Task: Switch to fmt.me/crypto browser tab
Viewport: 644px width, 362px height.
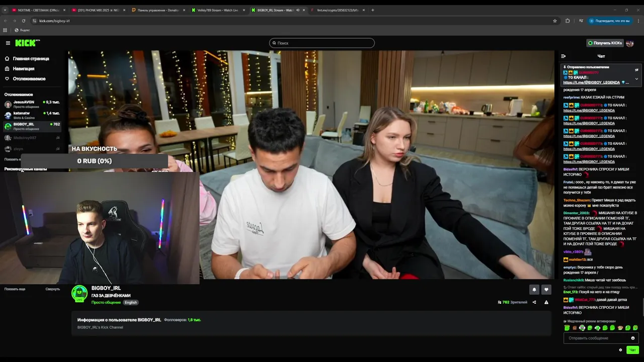Action: coord(338,10)
